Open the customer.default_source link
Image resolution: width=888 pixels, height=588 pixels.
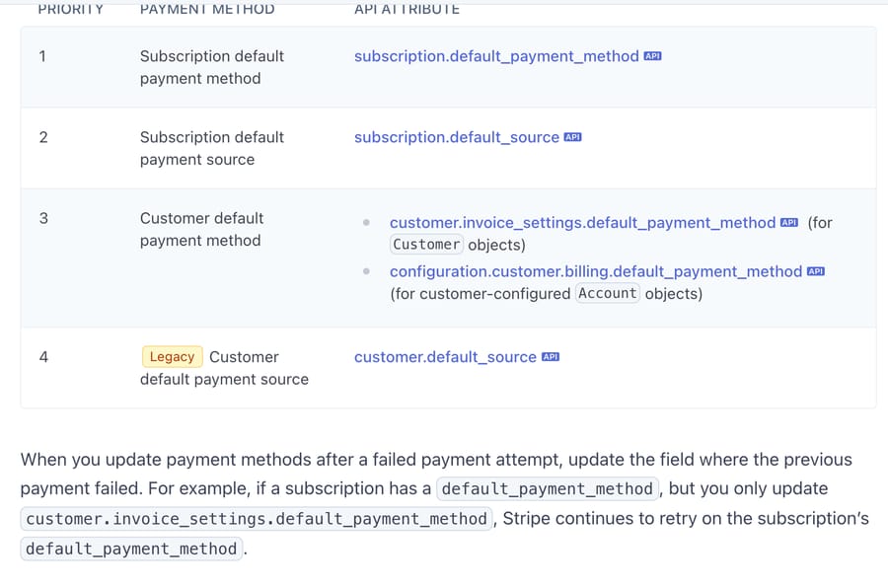[x=445, y=357]
